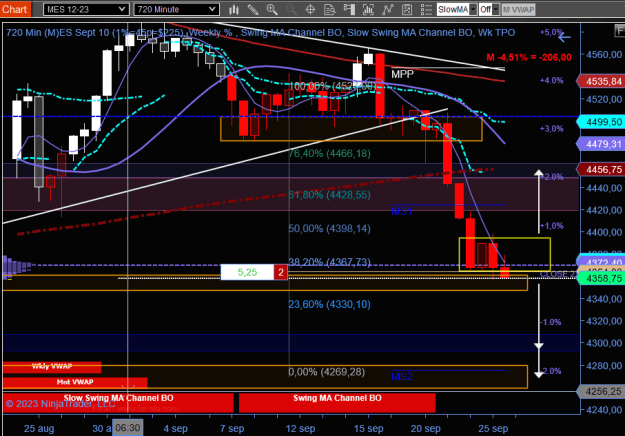Click the grey 4256,25 price marker
The image size is (625, 436).
[x=601, y=391]
